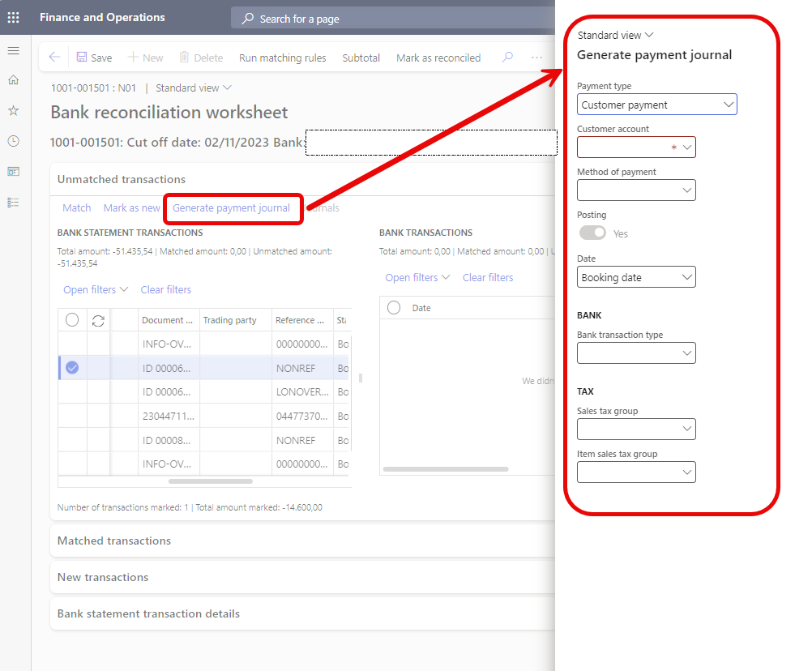Screen dimensions: 812x671
Task: Open Home from the left sidebar
Action: [x=12, y=79]
